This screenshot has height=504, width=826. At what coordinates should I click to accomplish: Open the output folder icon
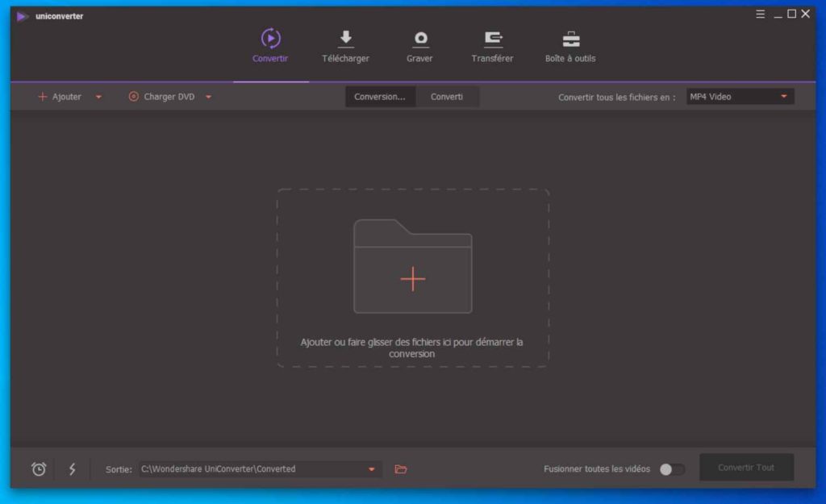[x=401, y=469]
